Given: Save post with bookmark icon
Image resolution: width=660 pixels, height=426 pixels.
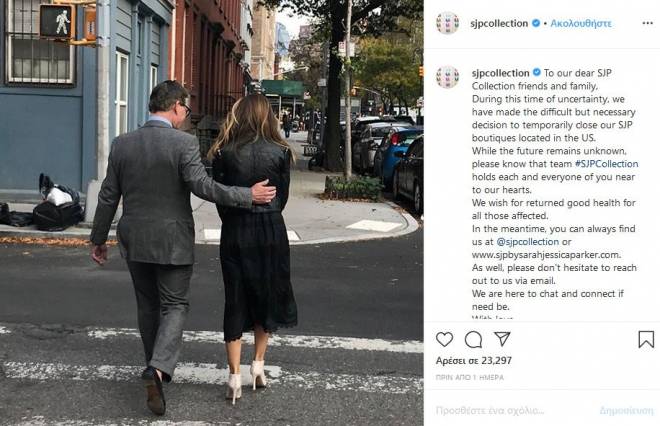Looking at the screenshot, I should click(646, 339).
